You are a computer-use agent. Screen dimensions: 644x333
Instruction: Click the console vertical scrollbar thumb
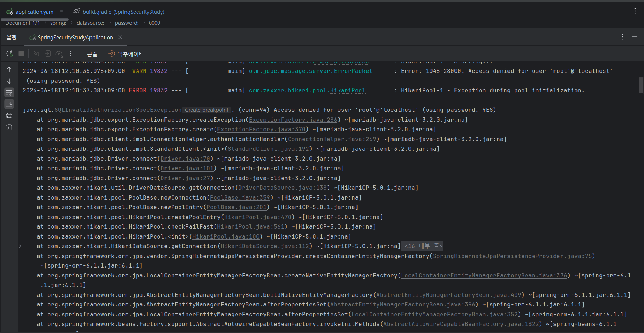(x=641, y=85)
